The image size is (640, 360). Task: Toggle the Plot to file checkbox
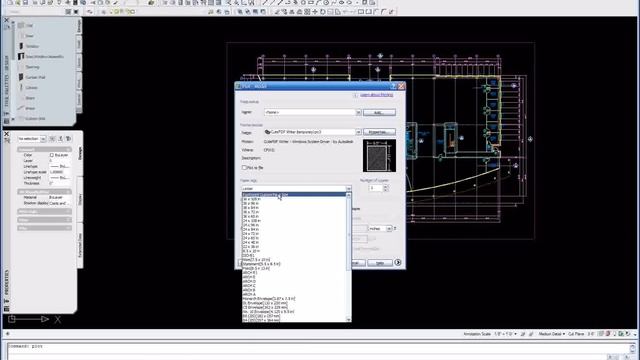pos(244,167)
